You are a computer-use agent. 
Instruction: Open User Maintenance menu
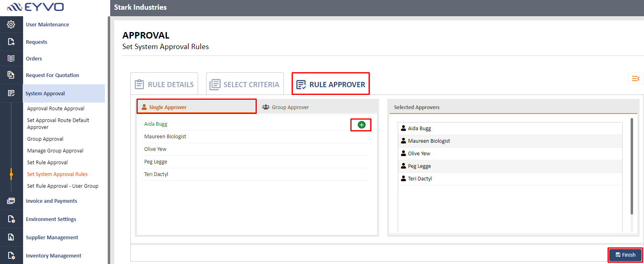[47, 25]
